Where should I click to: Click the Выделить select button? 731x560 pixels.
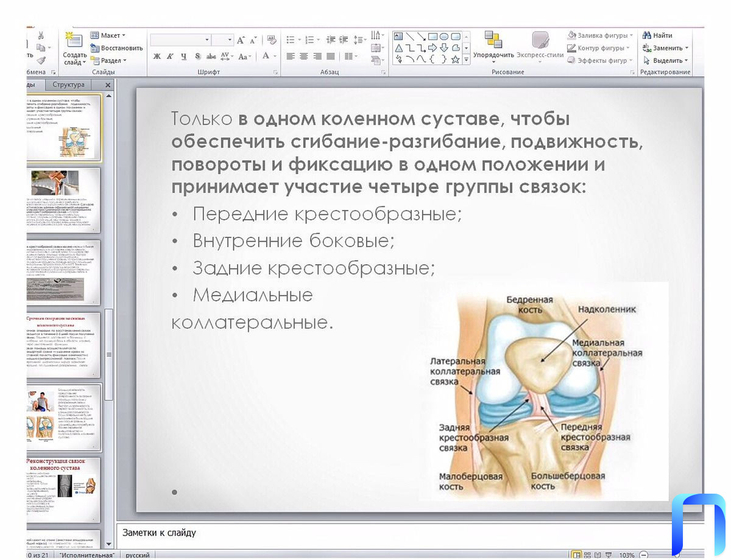[x=665, y=60]
